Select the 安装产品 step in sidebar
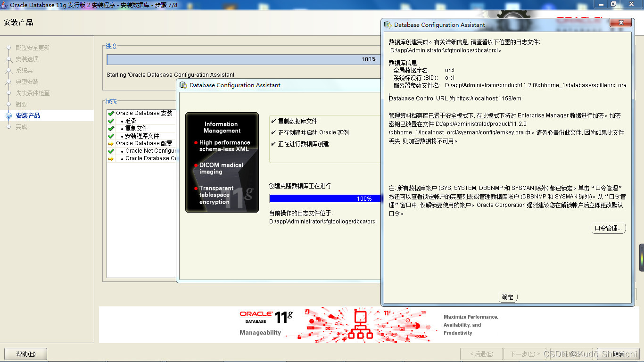Screen dimensions: 644x362 coord(28,115)
